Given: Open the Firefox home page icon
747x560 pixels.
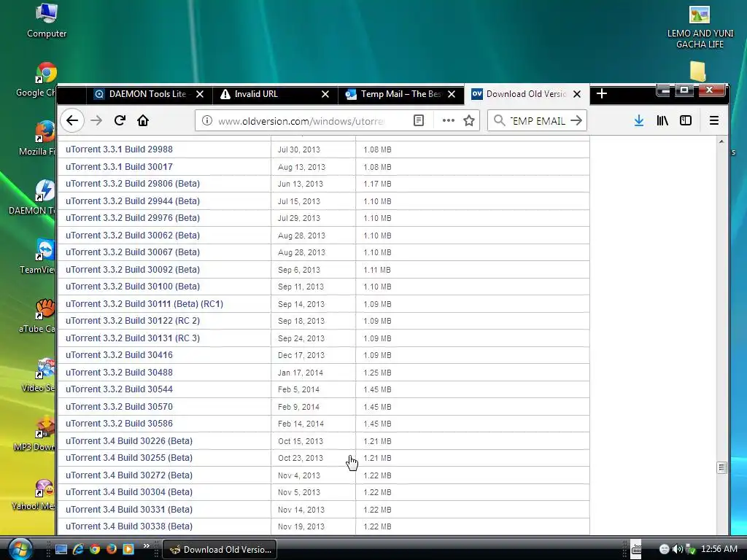Looking at the screenshot, I should (143, 120).
